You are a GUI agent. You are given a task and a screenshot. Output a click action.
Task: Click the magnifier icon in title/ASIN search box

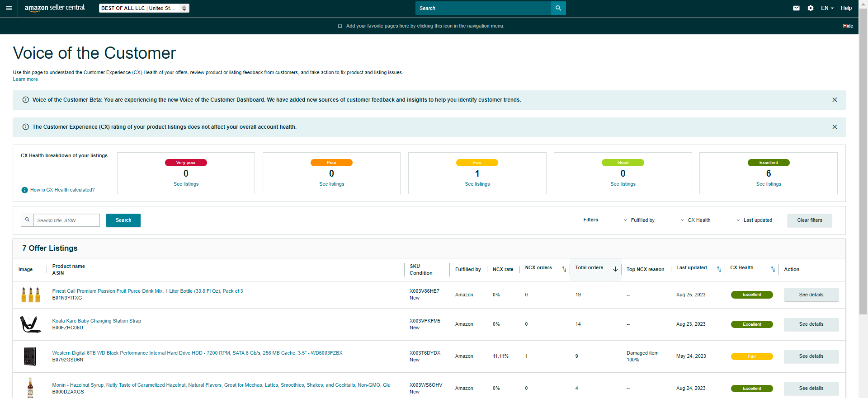[28, 220]
